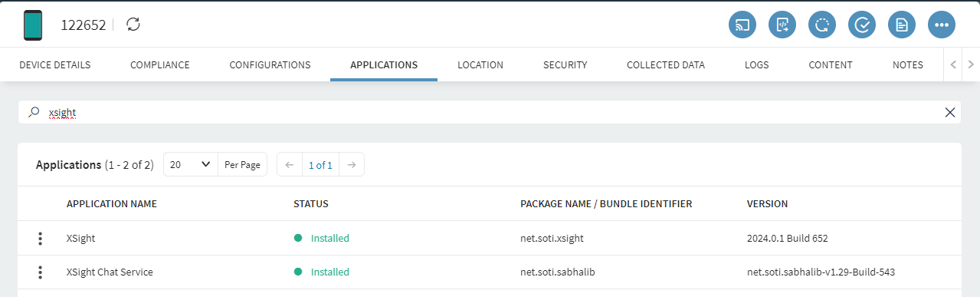Viewport: 980px width, 297px height.
Task: Click the refresh icon next to 122652
Action: 133,25
